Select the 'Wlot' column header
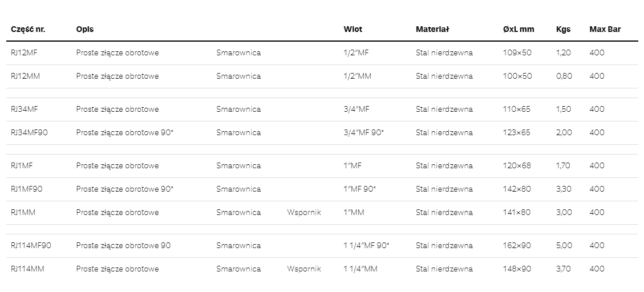 click(353, 29)
